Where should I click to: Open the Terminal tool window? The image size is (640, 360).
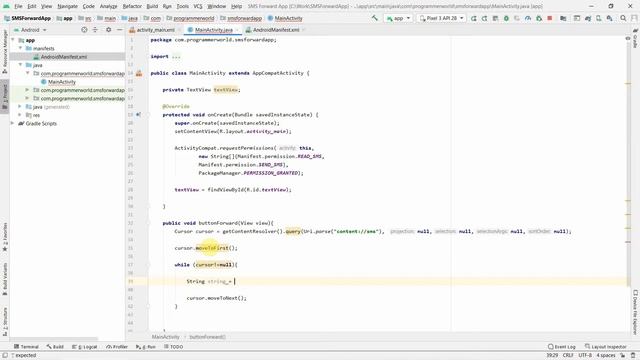[26, 347]
